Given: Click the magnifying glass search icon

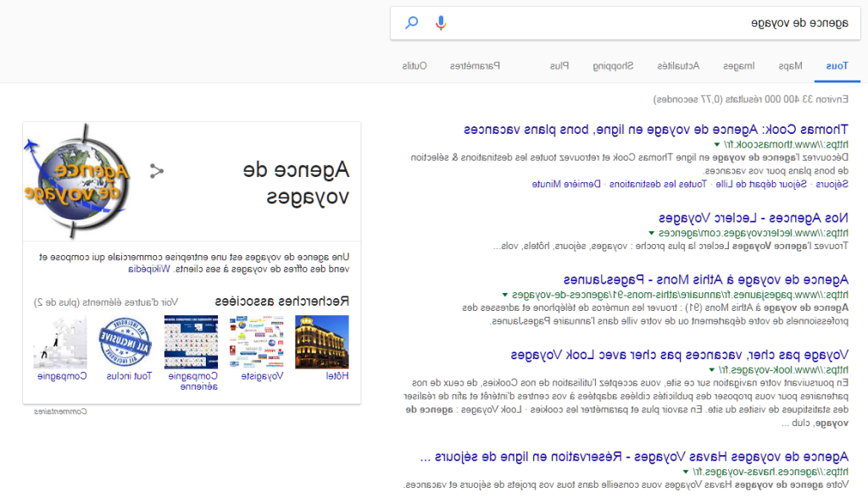Looking at the screenshot, I should coord(411,23).
